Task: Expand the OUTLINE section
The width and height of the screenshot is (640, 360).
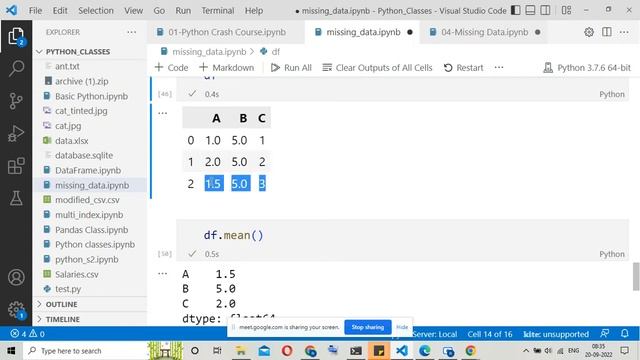Action: [x=61, y=304]
